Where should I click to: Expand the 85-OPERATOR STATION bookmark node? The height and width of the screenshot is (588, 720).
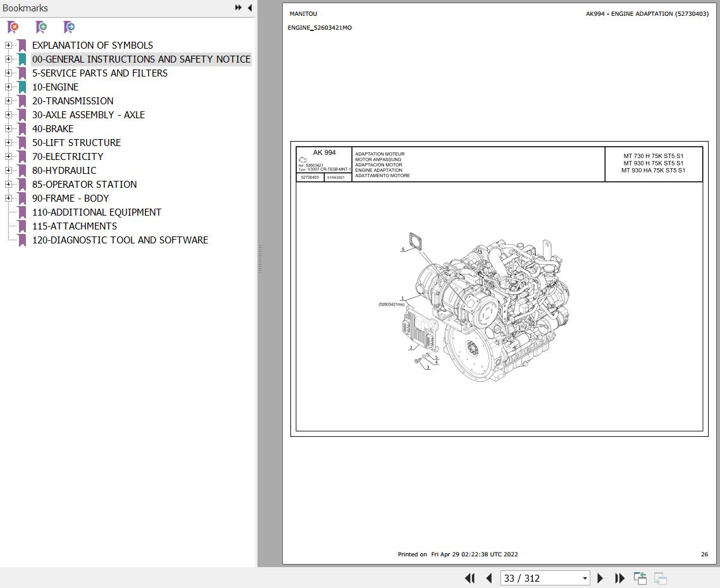click(x=8, y=185)
